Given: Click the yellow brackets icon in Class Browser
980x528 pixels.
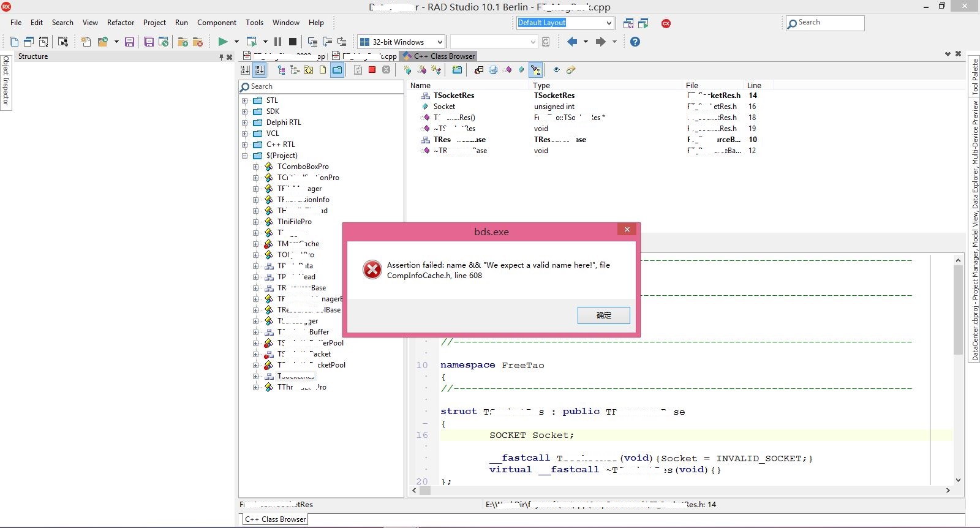Looking at the screenshot, I should pyautogui.click(x=308, y=70).
